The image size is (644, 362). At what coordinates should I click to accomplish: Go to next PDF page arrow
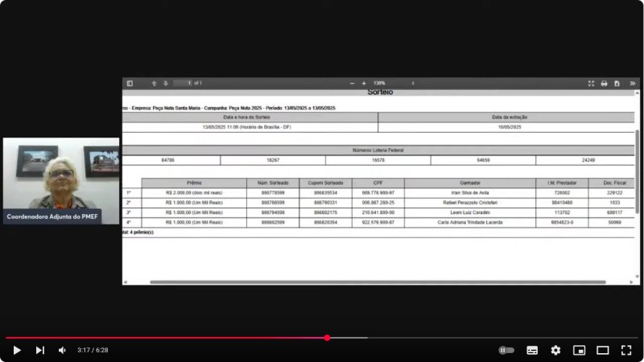pyautogui.click(x=166, y=84)
